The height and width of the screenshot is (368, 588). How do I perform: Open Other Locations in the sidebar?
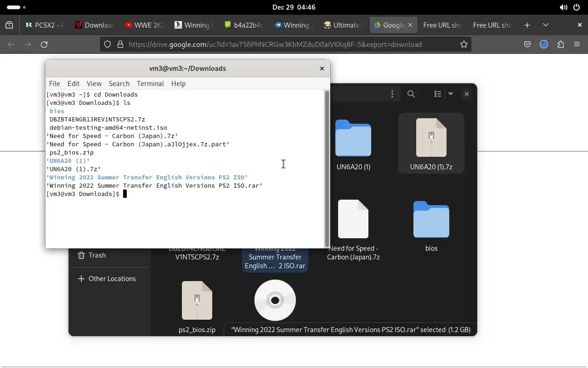click(x=107, y=279)
